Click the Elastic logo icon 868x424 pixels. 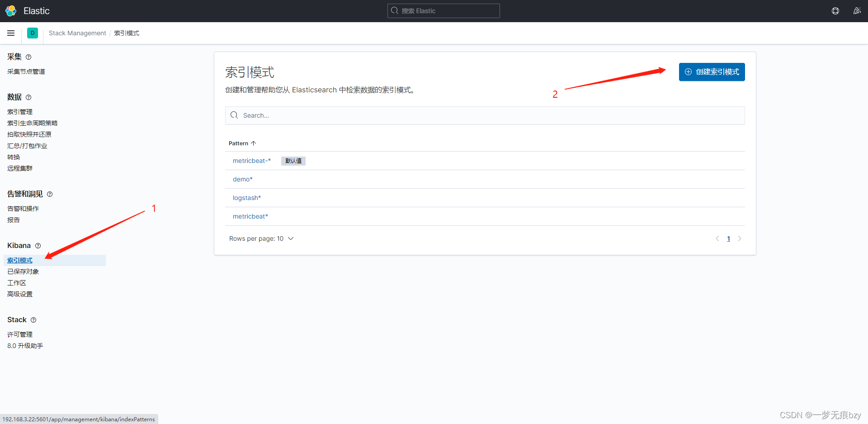tap(11, 11)
